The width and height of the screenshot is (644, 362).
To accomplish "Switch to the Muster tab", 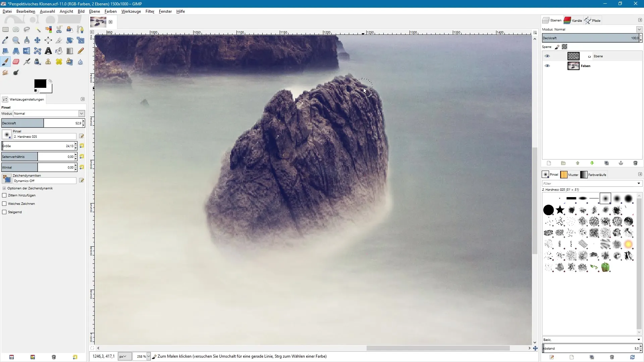I will coord(570,175).
